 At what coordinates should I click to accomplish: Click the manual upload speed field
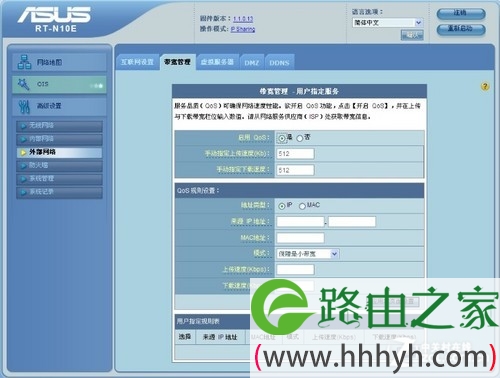click(295, 154)
